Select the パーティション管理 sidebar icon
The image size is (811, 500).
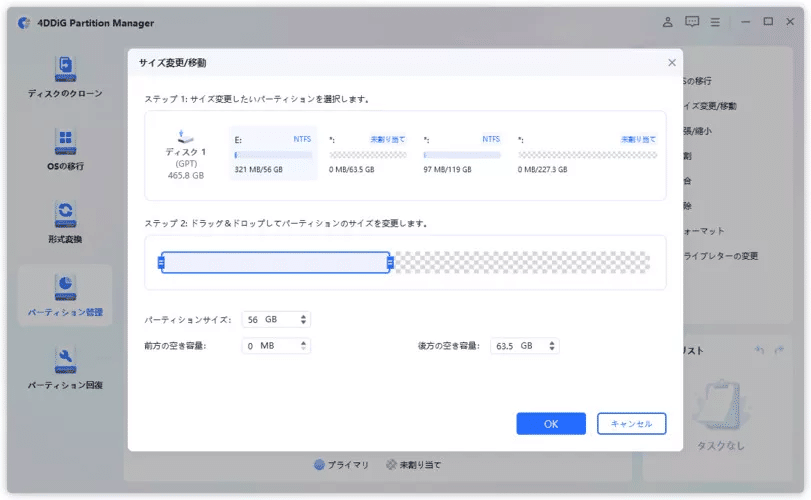(x=65, y=287)
